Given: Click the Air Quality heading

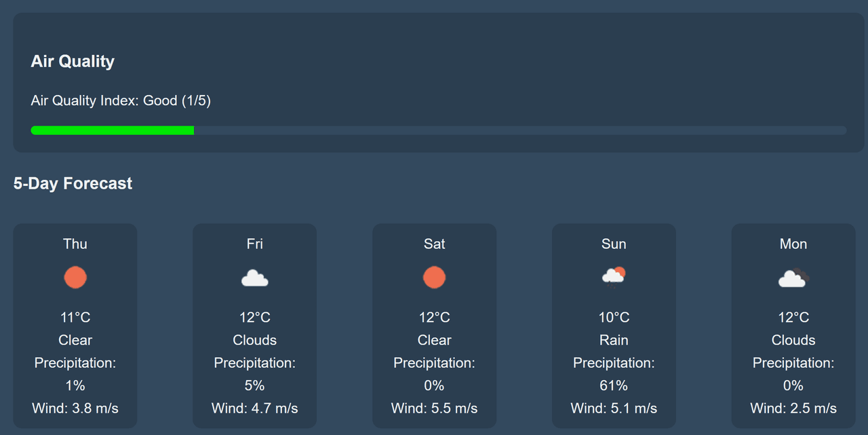Looking at the screenshot, I should pyautogui.click(x=73, y=61).
